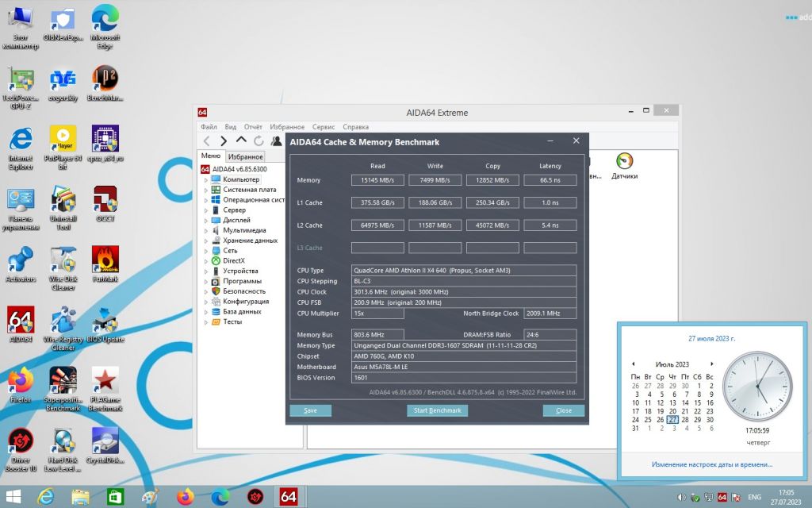812x508 pixels.
Task: Launch the AIDA64 desktop shortcut
Action: (21, 324)
